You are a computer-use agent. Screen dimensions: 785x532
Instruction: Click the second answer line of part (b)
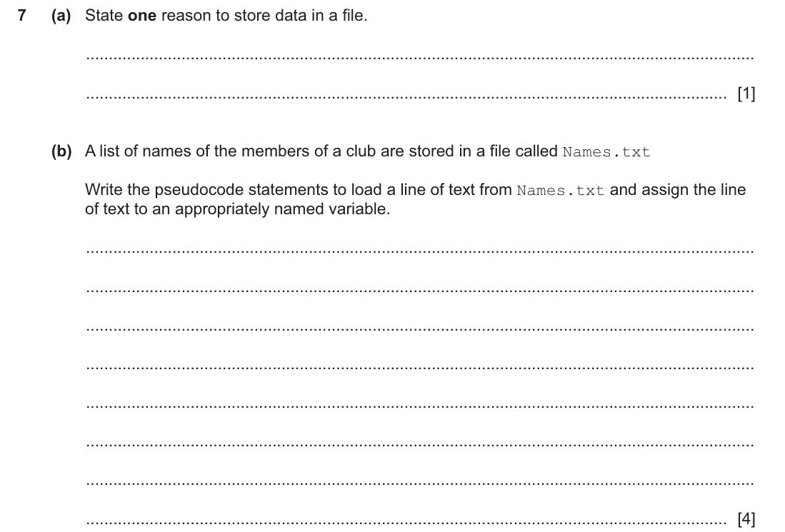tap(419, 290)
